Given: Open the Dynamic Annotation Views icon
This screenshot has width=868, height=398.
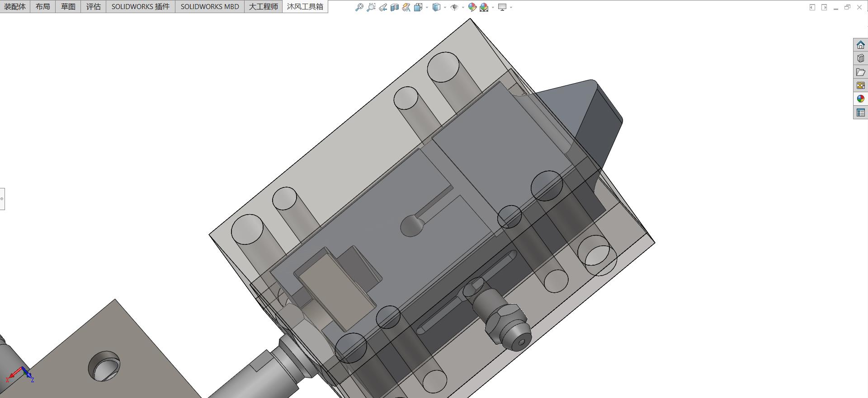Looking at the screenshot, I should click(x=406, y=7).
